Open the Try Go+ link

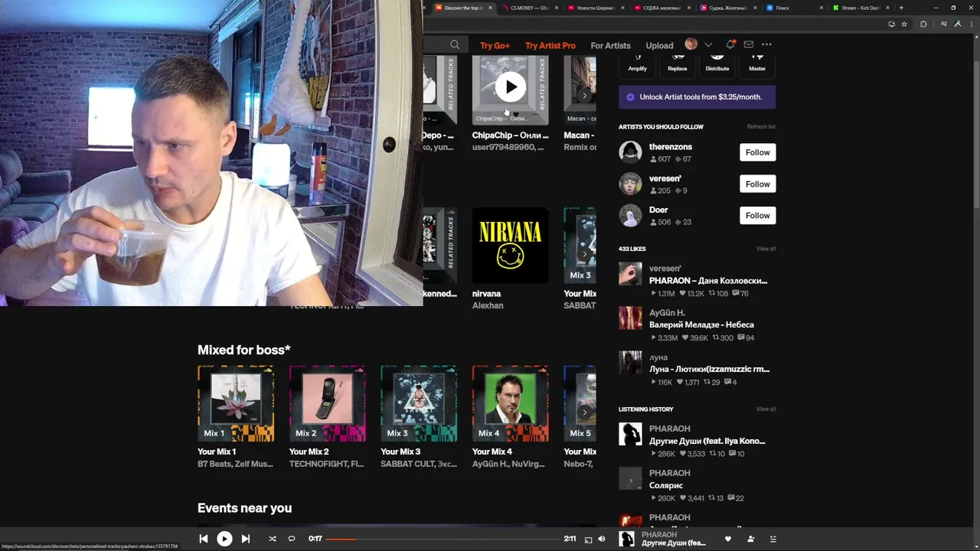pyautogui.click(x=495, y=45)
